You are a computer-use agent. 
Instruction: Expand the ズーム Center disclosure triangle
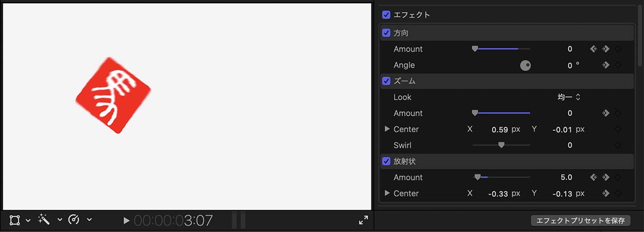pos(387,129)
